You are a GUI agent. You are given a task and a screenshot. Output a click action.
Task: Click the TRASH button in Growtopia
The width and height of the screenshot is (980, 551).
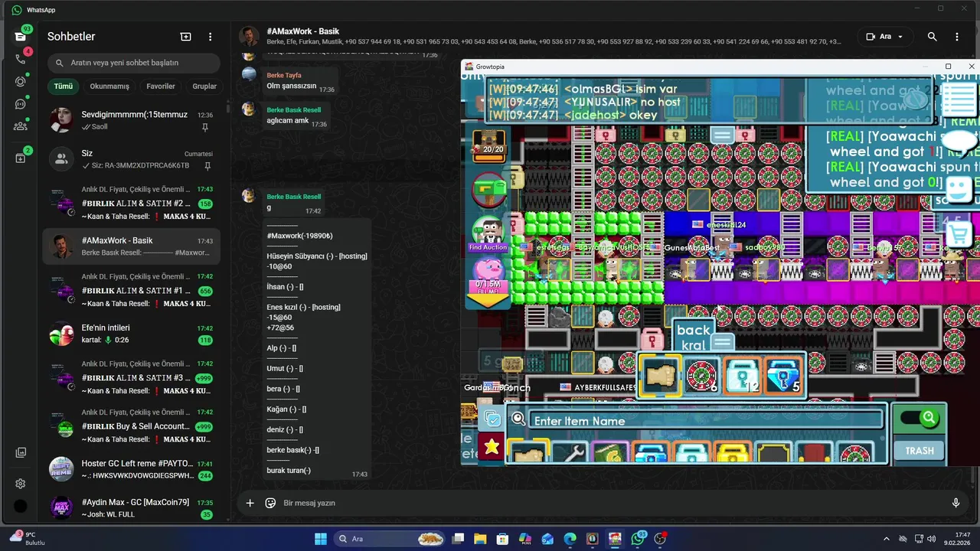[920, 451]
